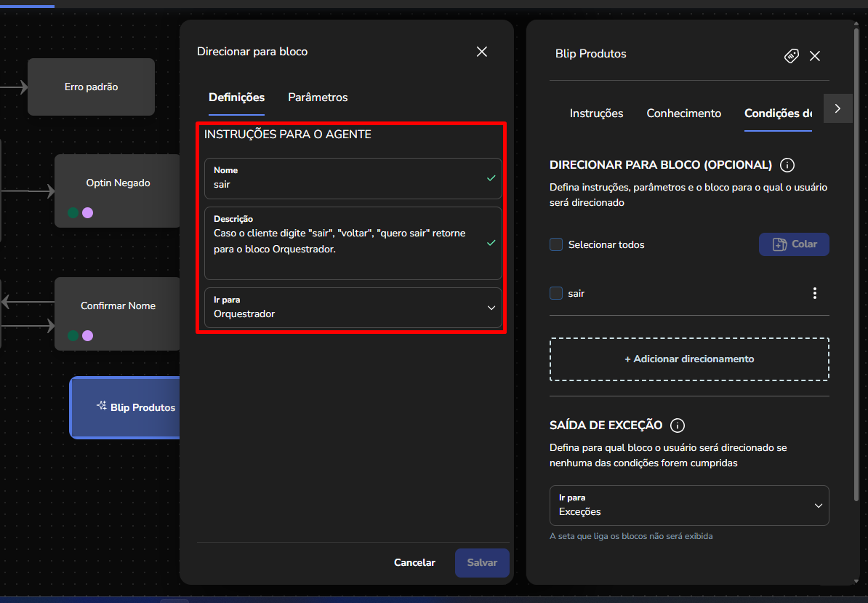Click info icon beside Direcionar para bloco heading
The height and width of the screenshot is (603, 868).
(x=787, y=165)
